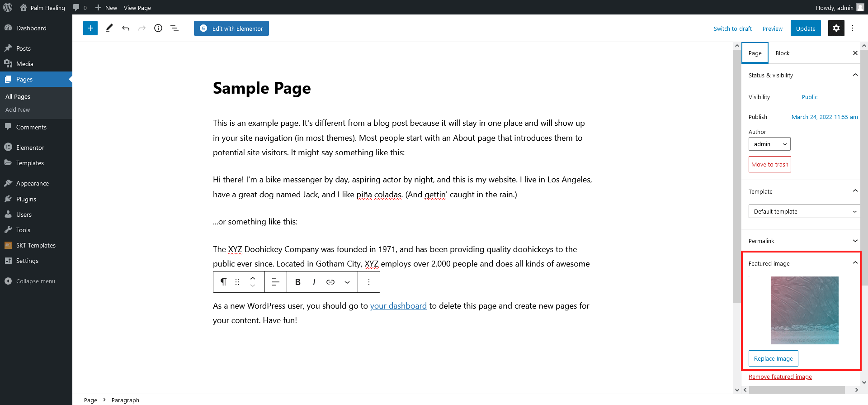Change block type using the paragraph icon

coord(223,282)
